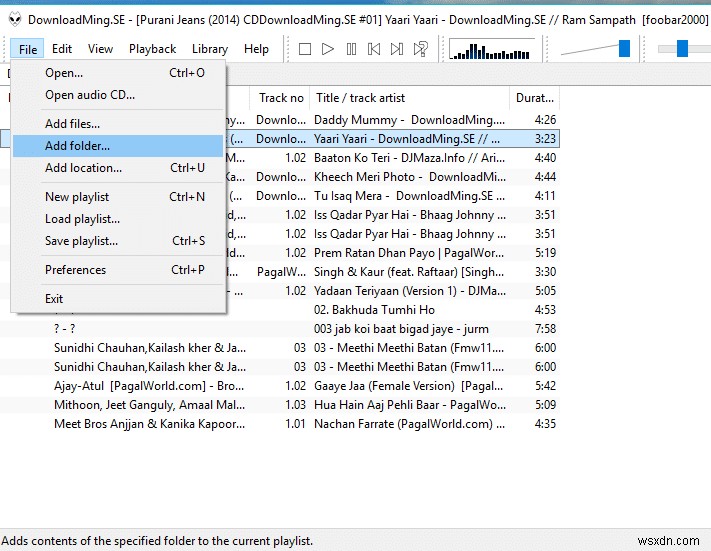This screenshot has width=711, height=551.
Task: Choose Exit in File menu
Action: click(118, 299)
